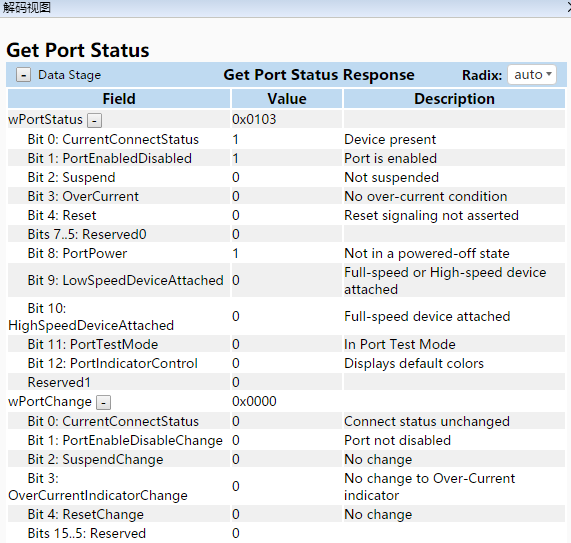Click the 'Get Port Status Response' title
Viewport: 571px width, 543px height.
point(319,75)
